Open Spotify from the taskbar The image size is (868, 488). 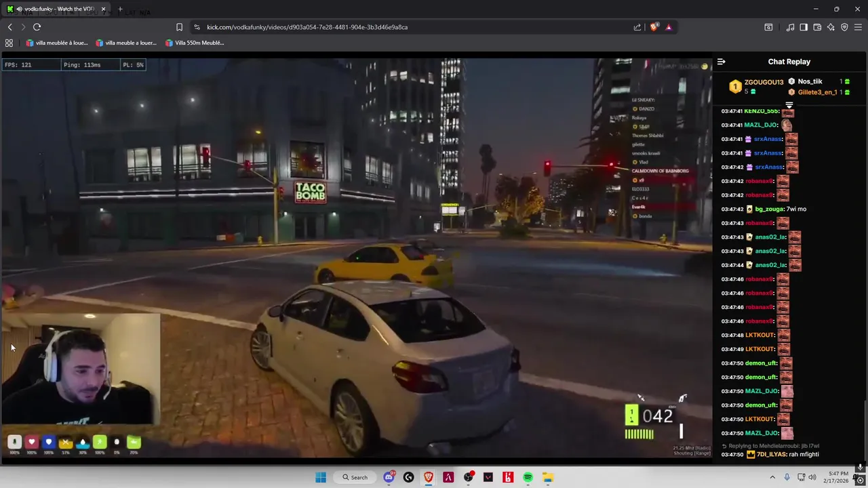528,477
